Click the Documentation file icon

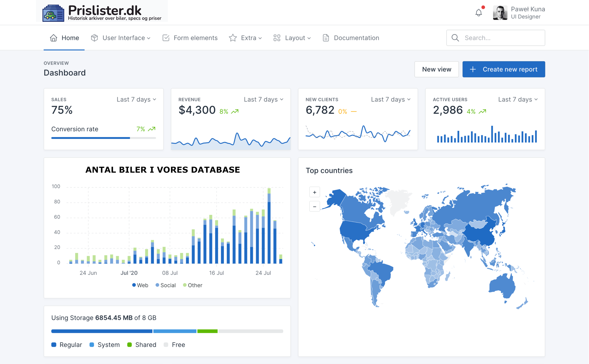click(x=326, y=38)
